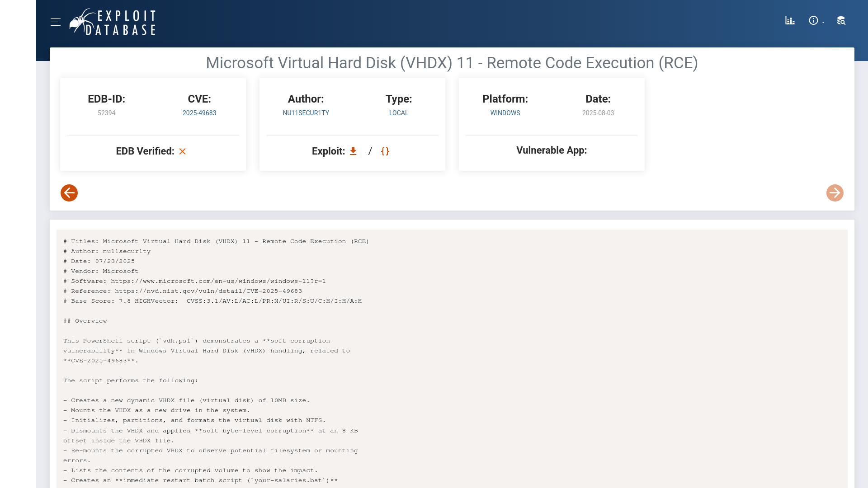Go to the previous exploit arrow
The image size is (868, 488).
[69, 193]
